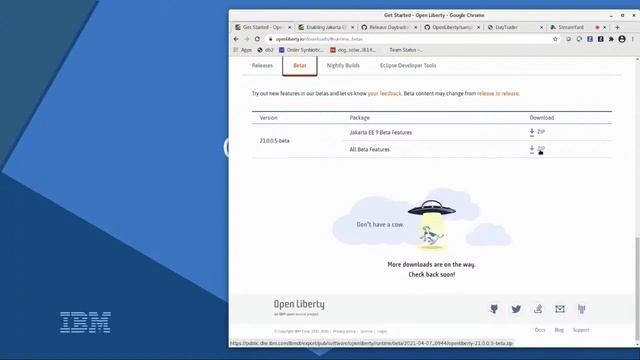Switch to the DayTrader browser tab

(x=515, y=27)
